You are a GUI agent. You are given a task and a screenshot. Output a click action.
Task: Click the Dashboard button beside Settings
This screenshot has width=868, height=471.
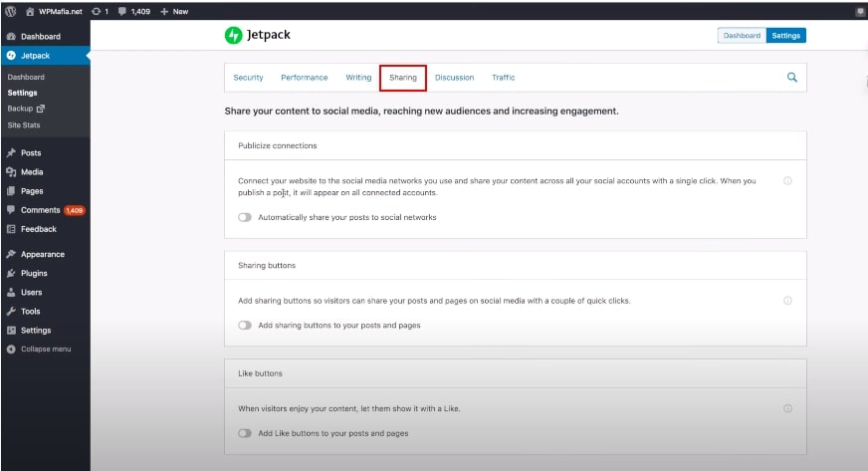click(742, 36)
